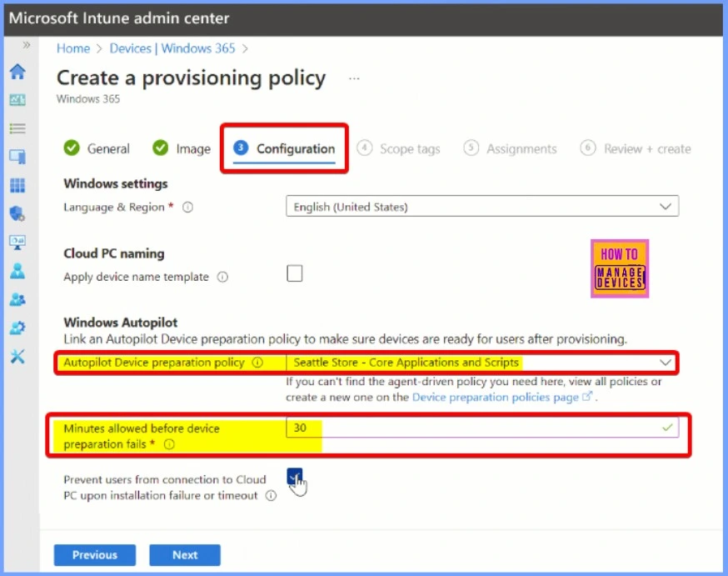Open Tenant administration gear-person icon
728x576 pixels.
17,328
